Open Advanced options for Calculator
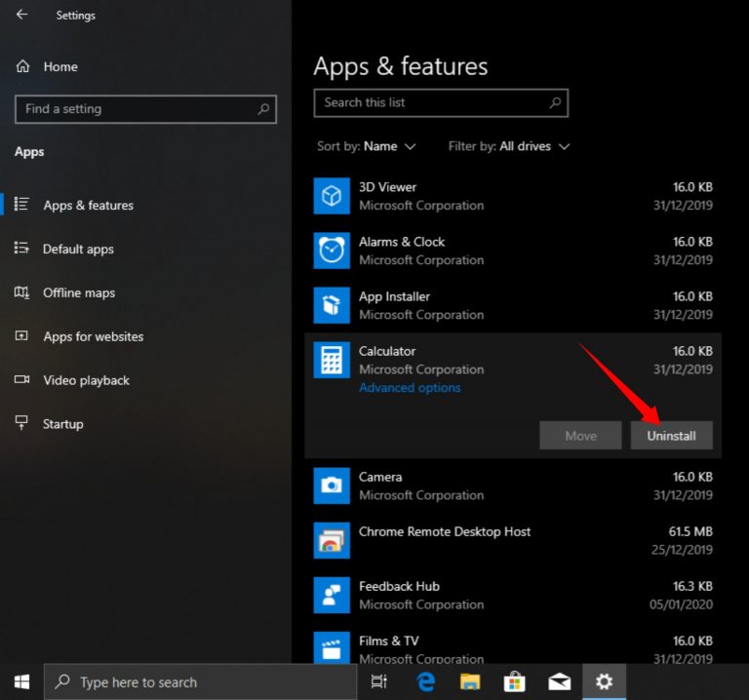 [x=410, y=388]
